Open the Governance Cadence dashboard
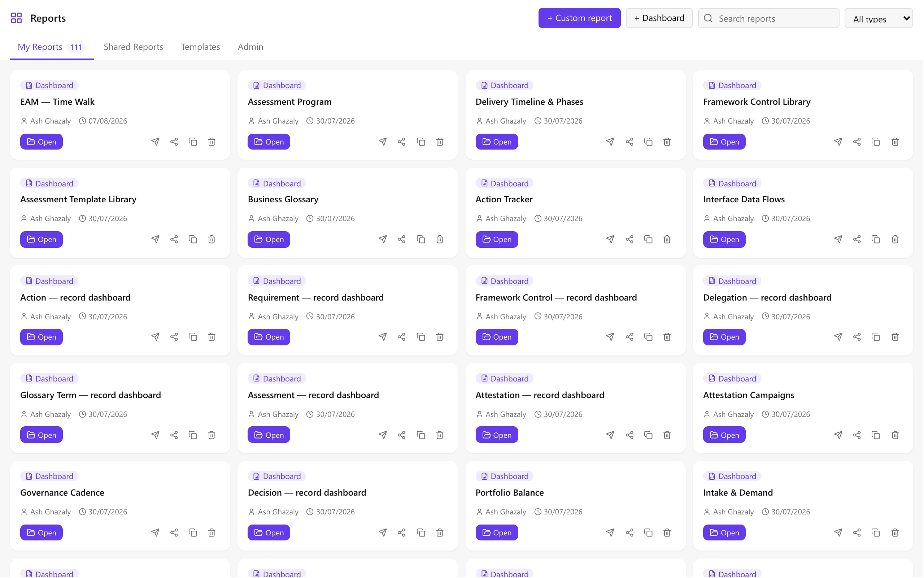The image size is (924, 578). coord(42,532)
